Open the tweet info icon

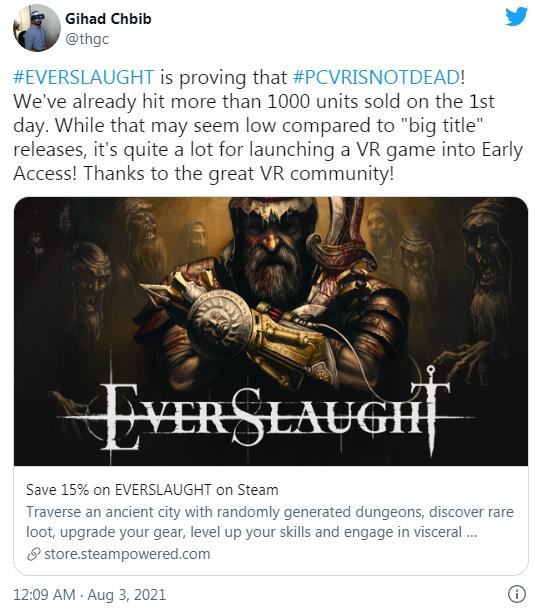coord(516,594)
